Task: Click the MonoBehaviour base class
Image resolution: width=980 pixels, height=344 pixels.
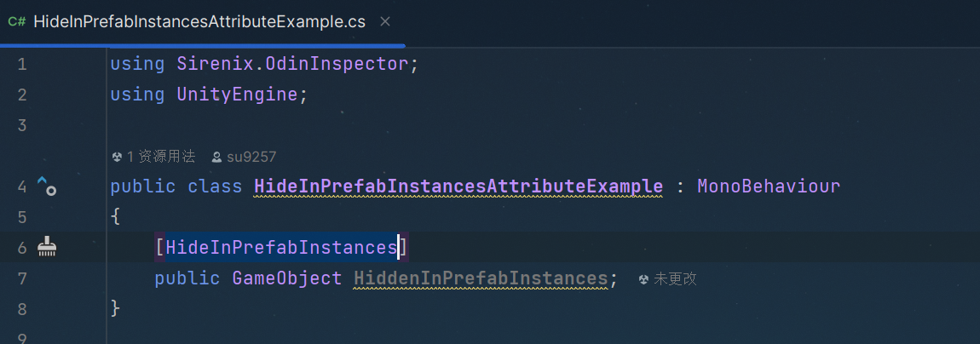Action: [x=769, y=186]
